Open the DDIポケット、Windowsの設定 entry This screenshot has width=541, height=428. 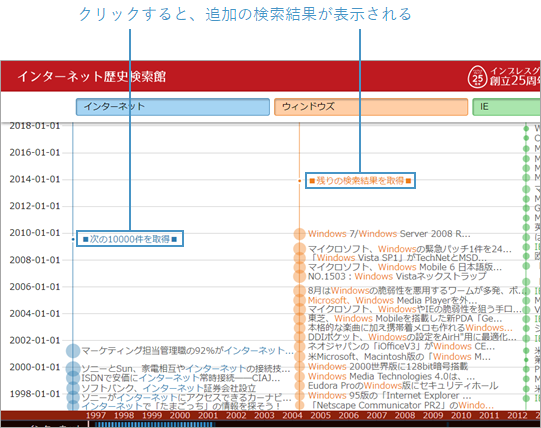pos(412,337)
